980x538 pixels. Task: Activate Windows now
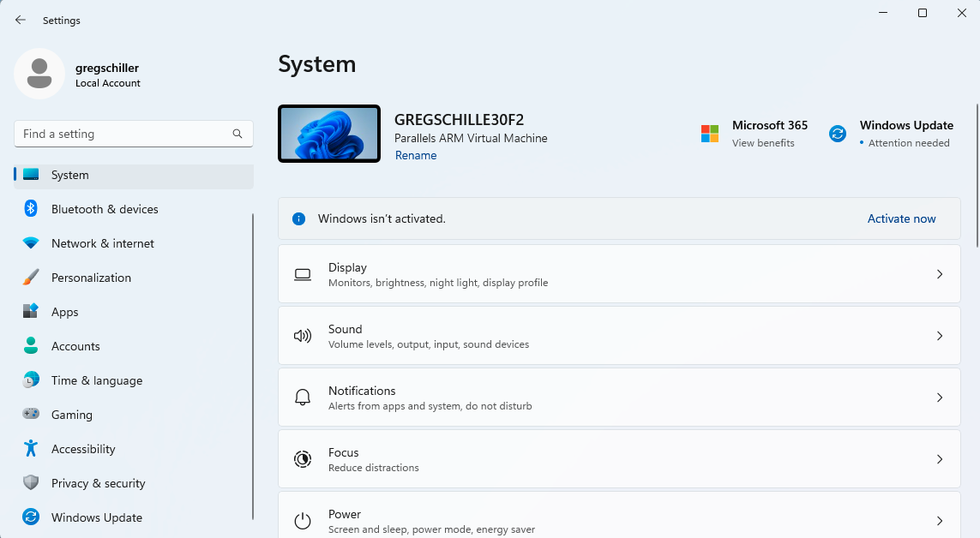[x=901, y=218]
